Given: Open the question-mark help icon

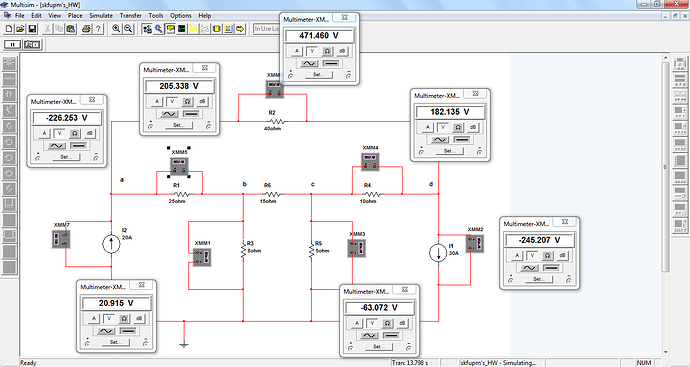Looking at the screenshot, I should pos(99,29).
